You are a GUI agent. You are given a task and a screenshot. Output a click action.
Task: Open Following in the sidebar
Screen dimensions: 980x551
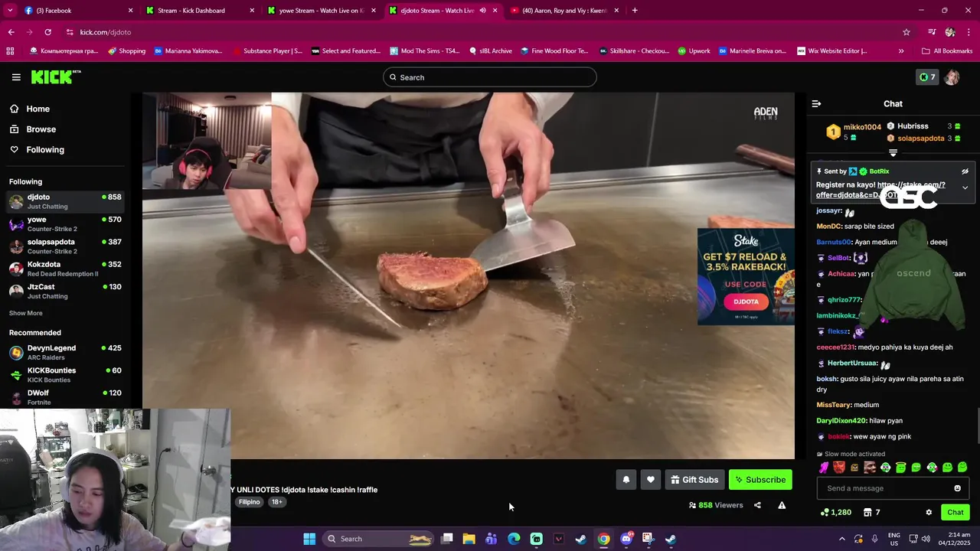pyautogui.click(x=45, y=150)
